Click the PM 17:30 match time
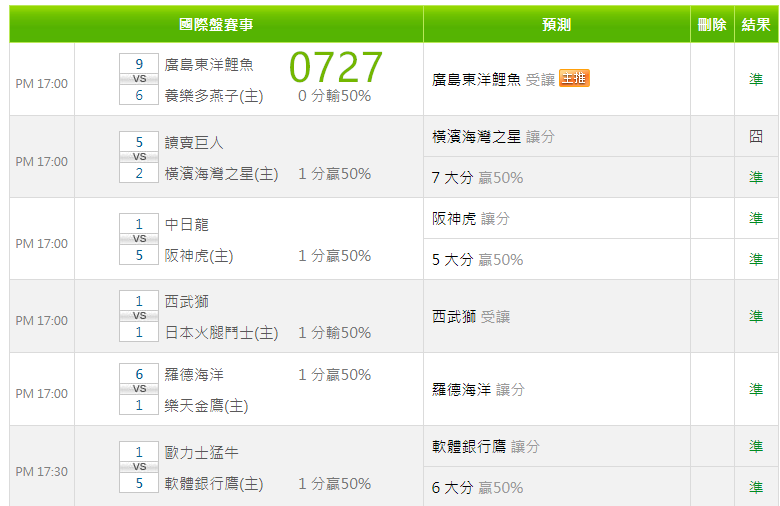The image size is (780, 506). (x=42, y=471)
